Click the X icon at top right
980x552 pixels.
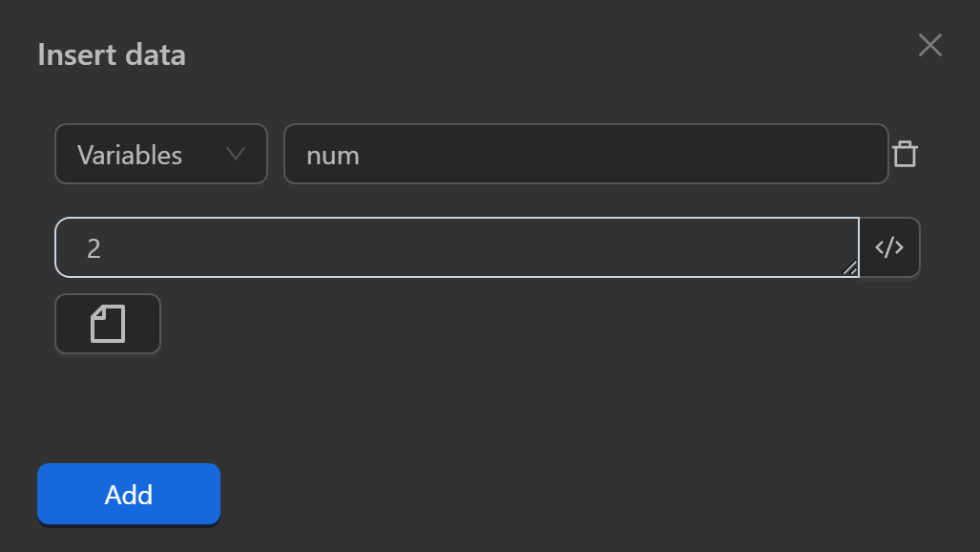(x=929, y=45)
